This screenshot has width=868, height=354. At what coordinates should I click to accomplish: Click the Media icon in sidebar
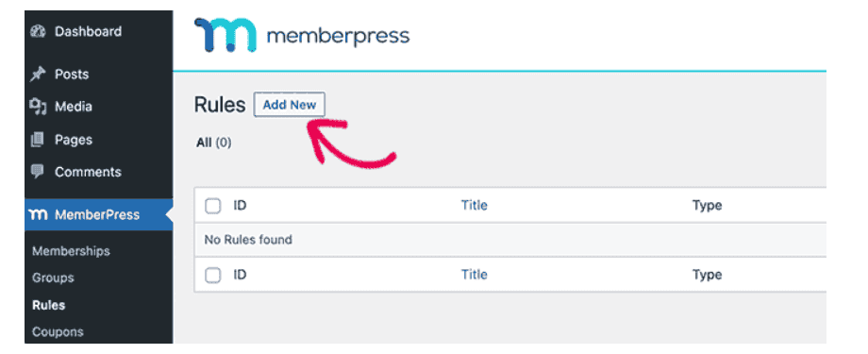coord(38,107)
